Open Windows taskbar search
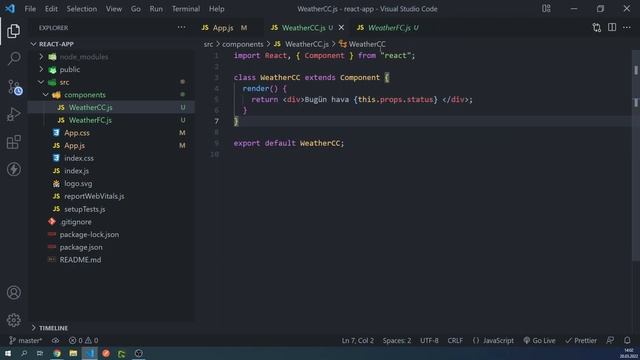Screen dimensions: 640x360 tap(24, 353)
